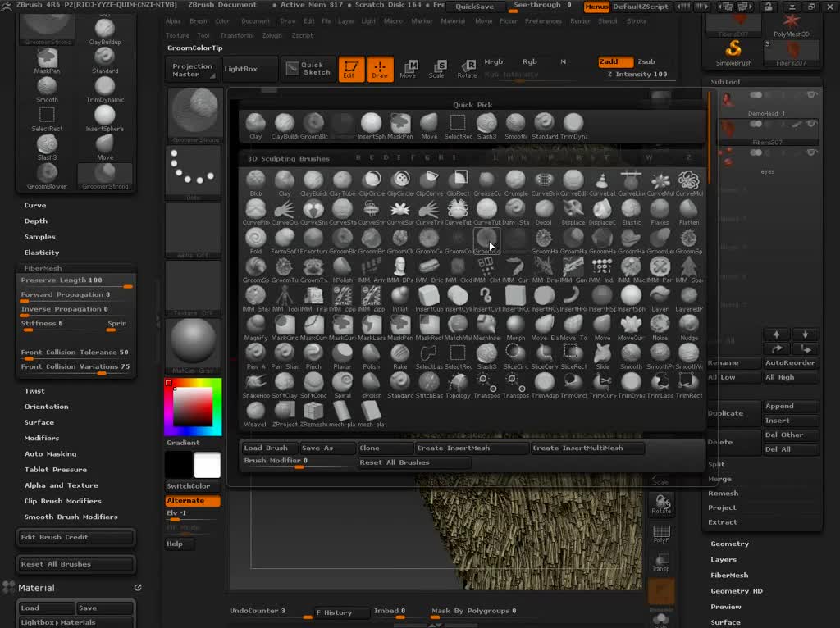Select the Inflat brush
The image size is (840, 628).
pyautogui.click(x=399, y=298)
